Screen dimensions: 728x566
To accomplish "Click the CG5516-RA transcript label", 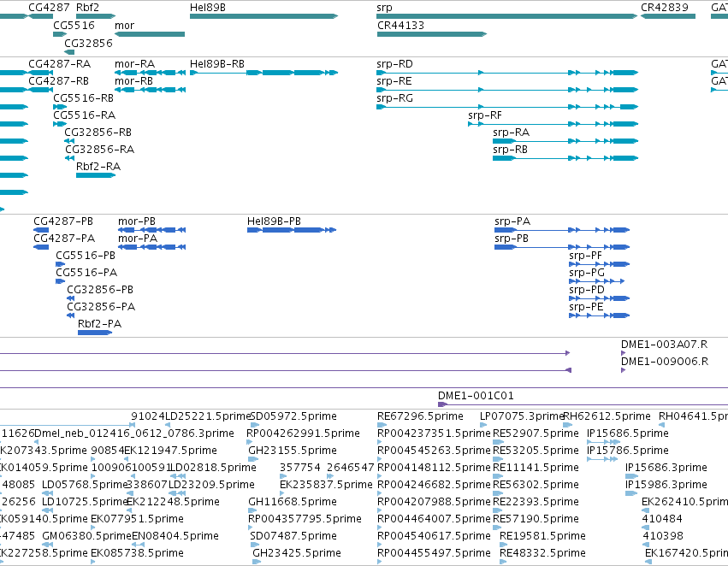I will click(x=85, y=115).
